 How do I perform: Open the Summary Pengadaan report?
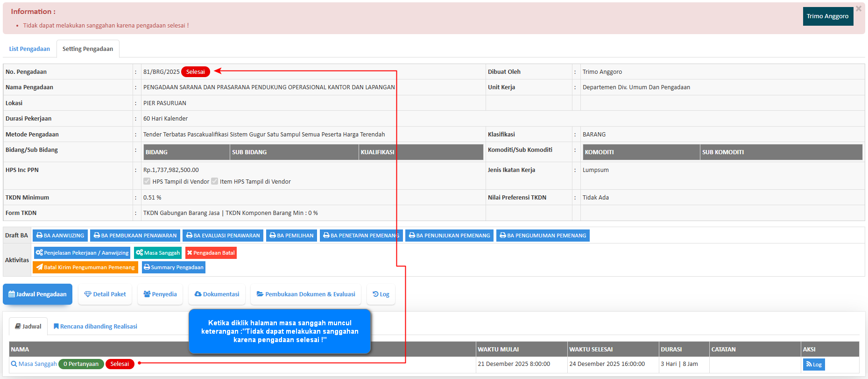(x=173, y=267)
